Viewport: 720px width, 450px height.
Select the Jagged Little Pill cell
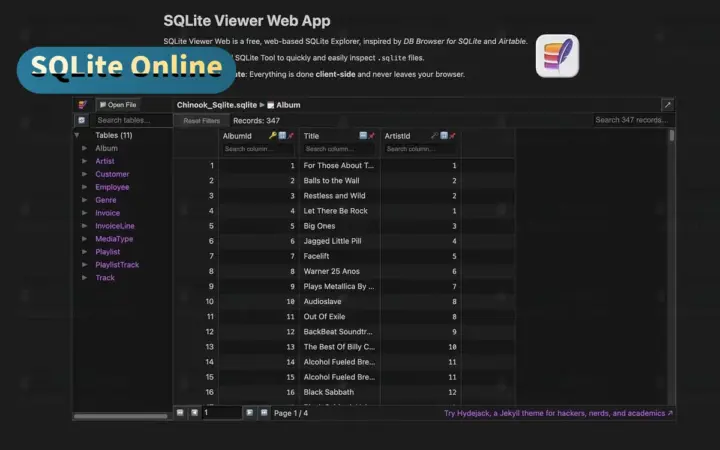click(x=340, y=241)
